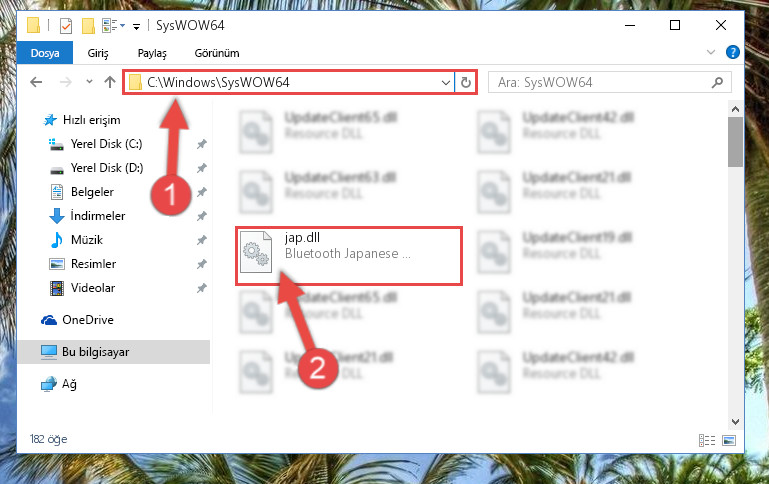This screenshot has width=769, height=484.
Task: Expand the address bar history dropdown
Action: (x=445, y=82)
